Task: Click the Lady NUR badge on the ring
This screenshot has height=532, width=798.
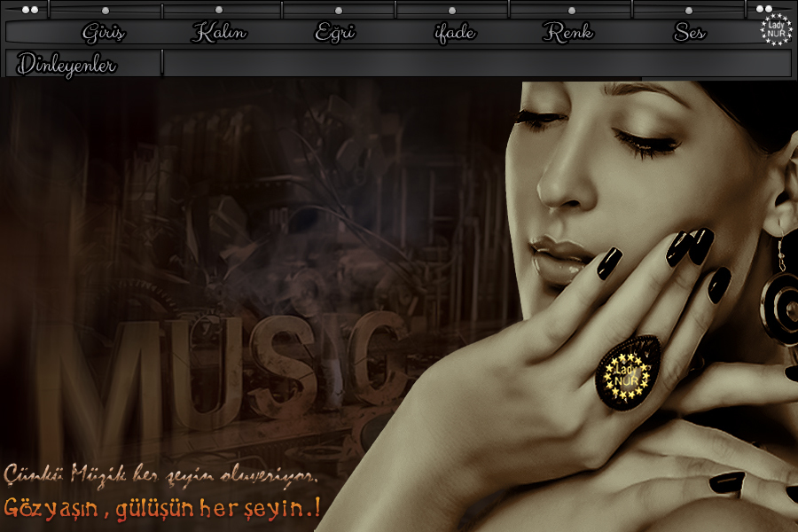Action: point(627,373)
